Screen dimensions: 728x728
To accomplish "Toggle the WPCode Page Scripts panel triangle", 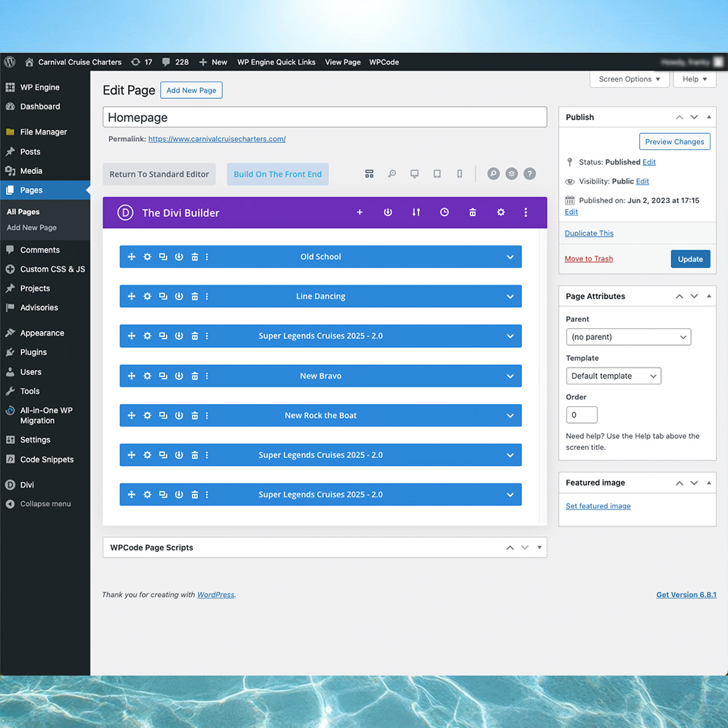I will [x=539, y=547].
